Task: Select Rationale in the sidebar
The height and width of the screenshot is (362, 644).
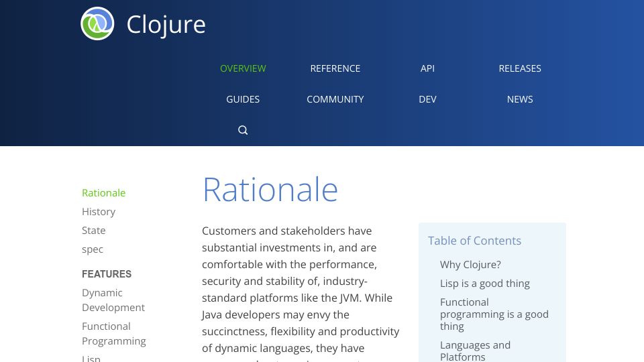Action: [x=103, y=193]
